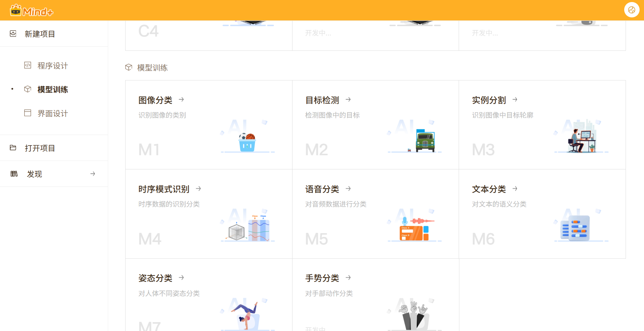644x331 pixels.
Task: Open the 姿态分类 card title
Action: pyautogui.click(x=155, y=278)
